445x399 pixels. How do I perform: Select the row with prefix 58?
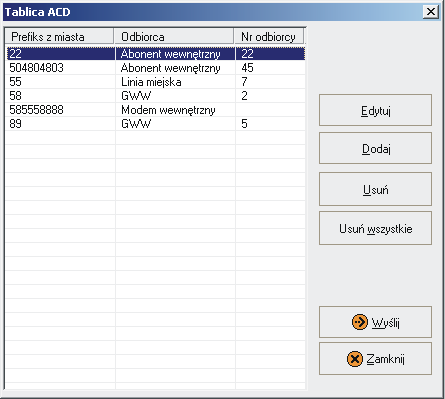point(155,96)
